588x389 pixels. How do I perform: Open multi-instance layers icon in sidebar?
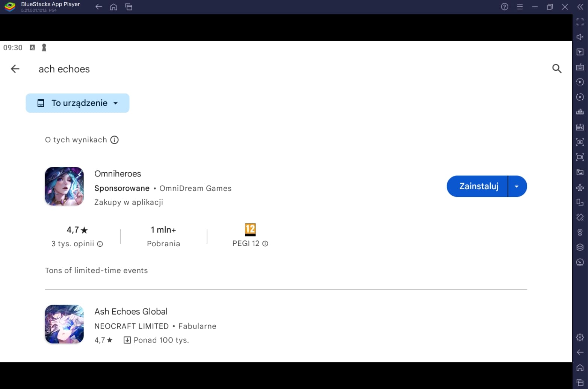click(x=580, y=247)
